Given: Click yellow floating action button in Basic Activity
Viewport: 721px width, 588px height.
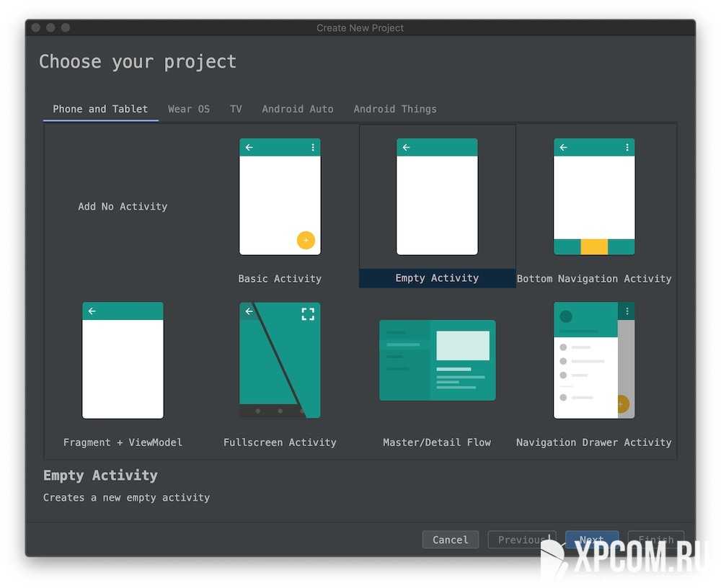Looking at the screenshot, I should tap(306, 240).
